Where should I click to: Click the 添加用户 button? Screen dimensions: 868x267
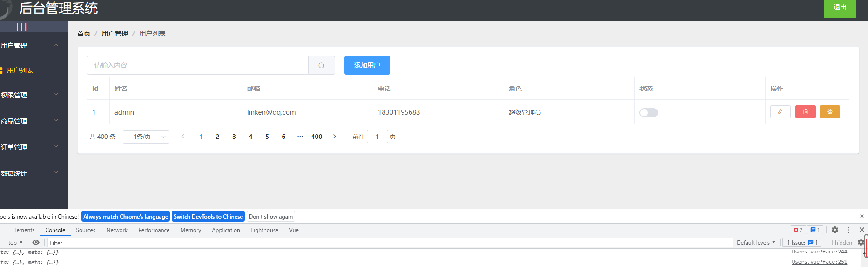(x=367, y=65)
